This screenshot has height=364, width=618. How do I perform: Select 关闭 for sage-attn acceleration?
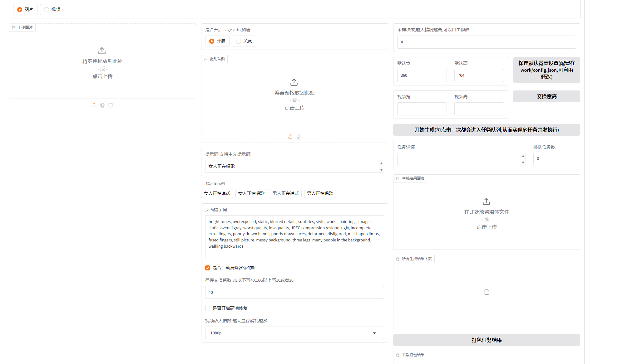click(239, 41)
